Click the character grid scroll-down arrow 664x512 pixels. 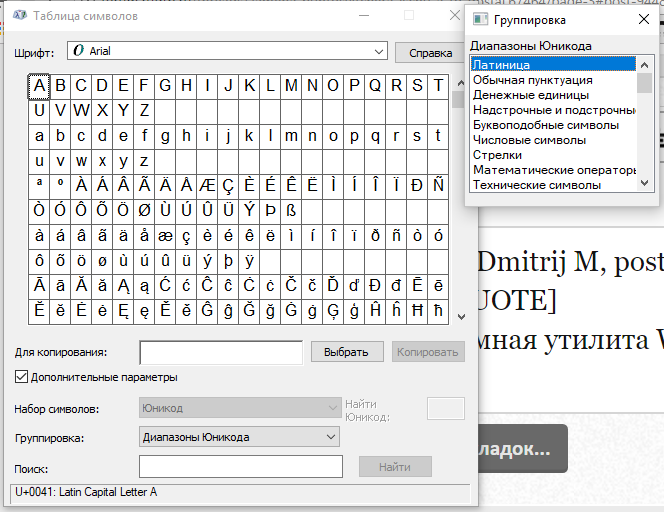[x=461, y=317]
